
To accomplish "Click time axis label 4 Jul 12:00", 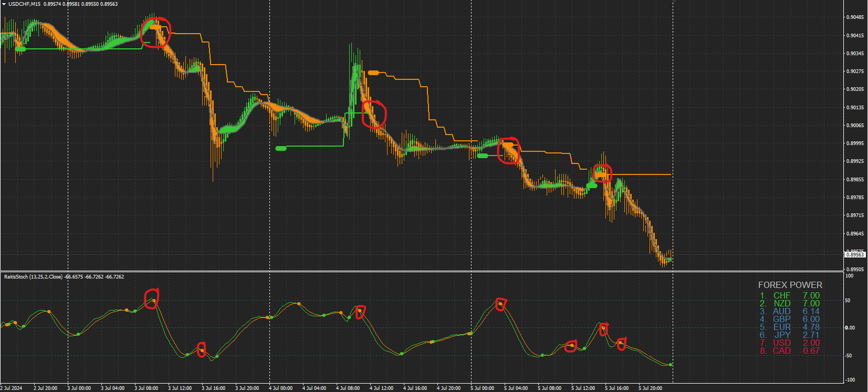I will coord(382,388).
